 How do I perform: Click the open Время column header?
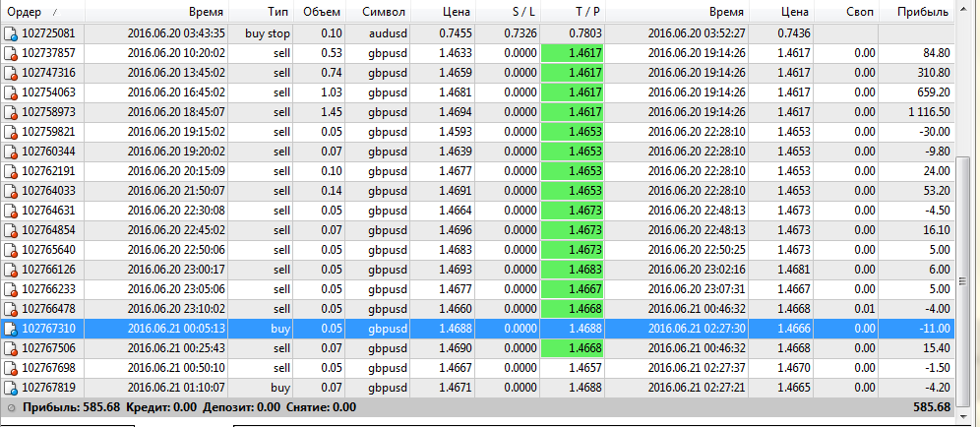coord(156,11)
